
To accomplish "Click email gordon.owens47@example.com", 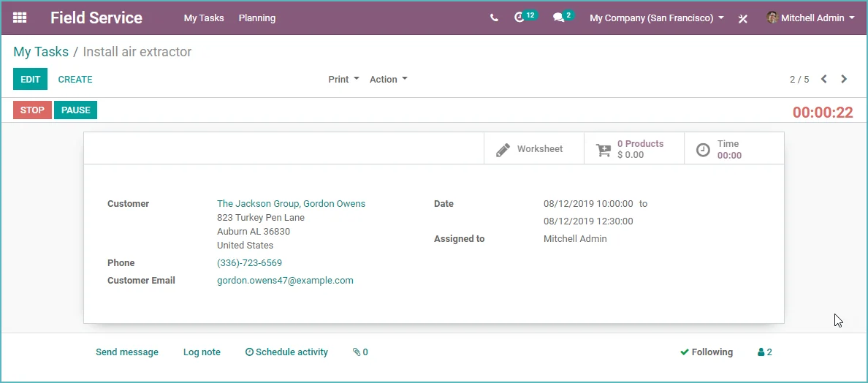I will (x=285, y=281).
